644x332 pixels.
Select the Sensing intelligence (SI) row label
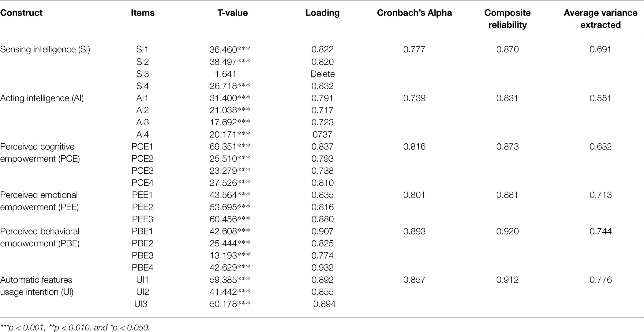[45, 50]
